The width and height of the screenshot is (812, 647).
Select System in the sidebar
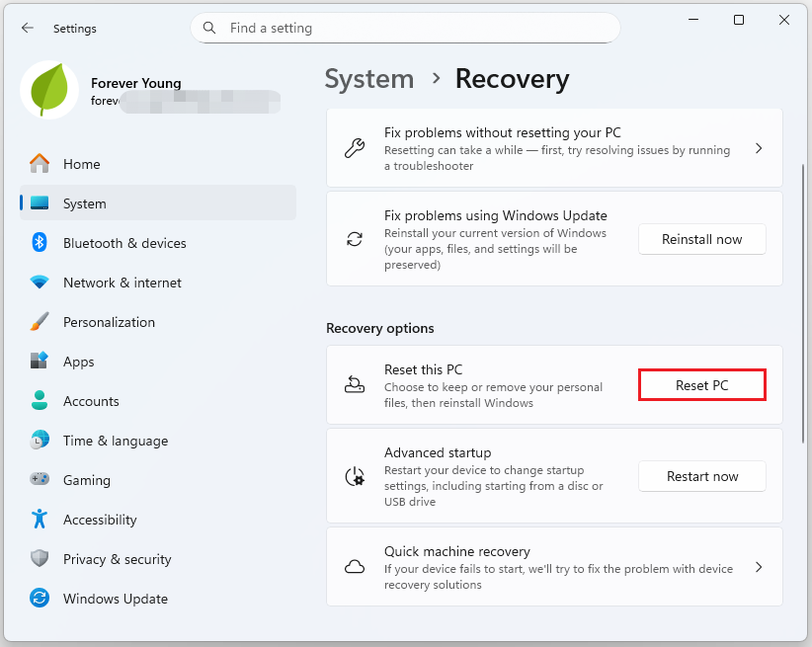pyautogui.click(x=158, y=203)
